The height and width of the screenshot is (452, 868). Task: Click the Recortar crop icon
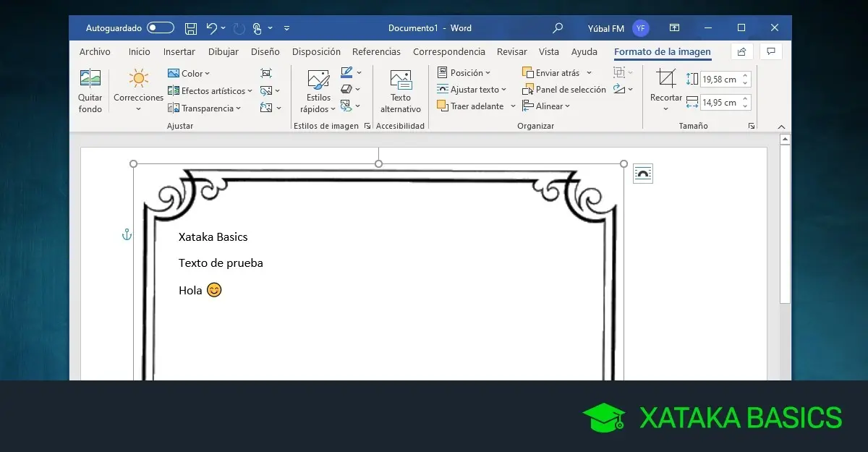point(666,78)
